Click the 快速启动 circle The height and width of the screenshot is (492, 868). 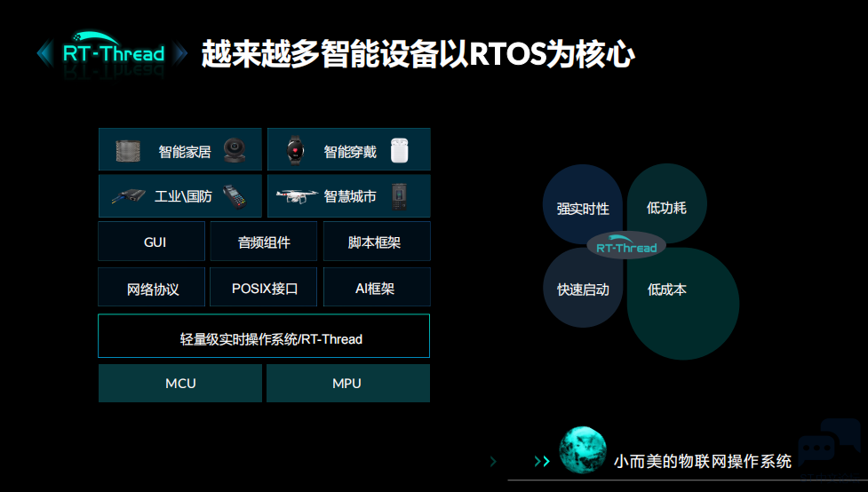coord(583,288)
